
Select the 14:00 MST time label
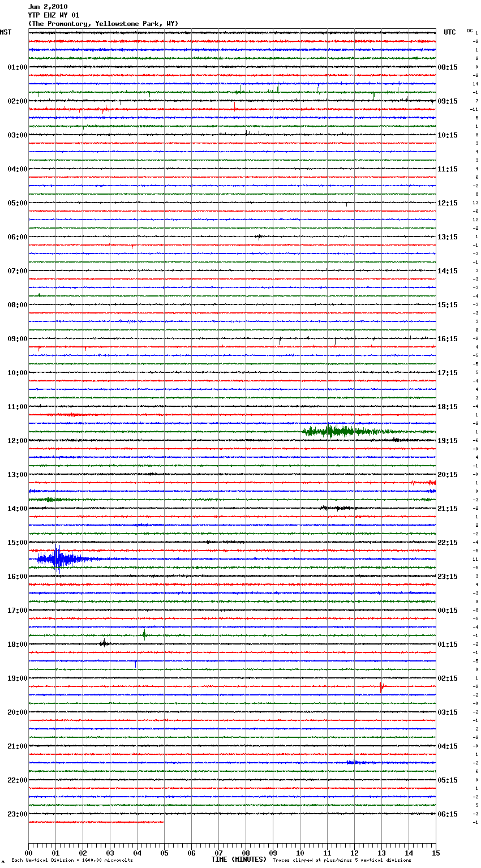pyautogui.click(x=18, y=509)
